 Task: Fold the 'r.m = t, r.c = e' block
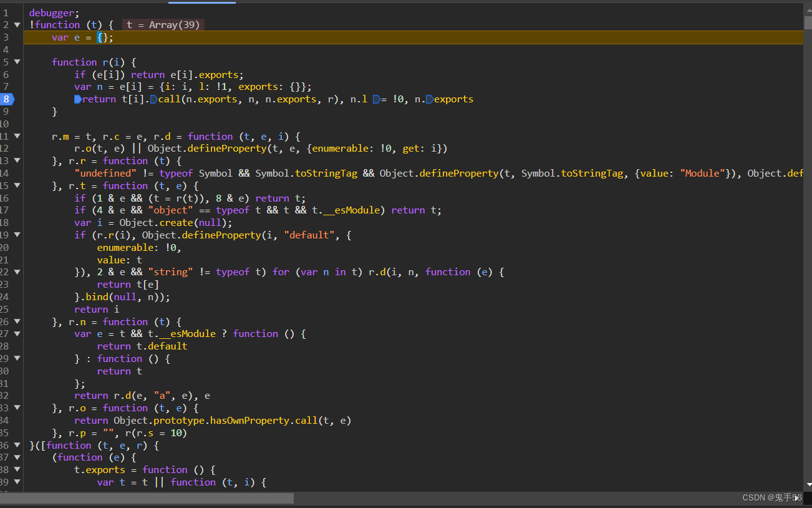click(17, 136)
